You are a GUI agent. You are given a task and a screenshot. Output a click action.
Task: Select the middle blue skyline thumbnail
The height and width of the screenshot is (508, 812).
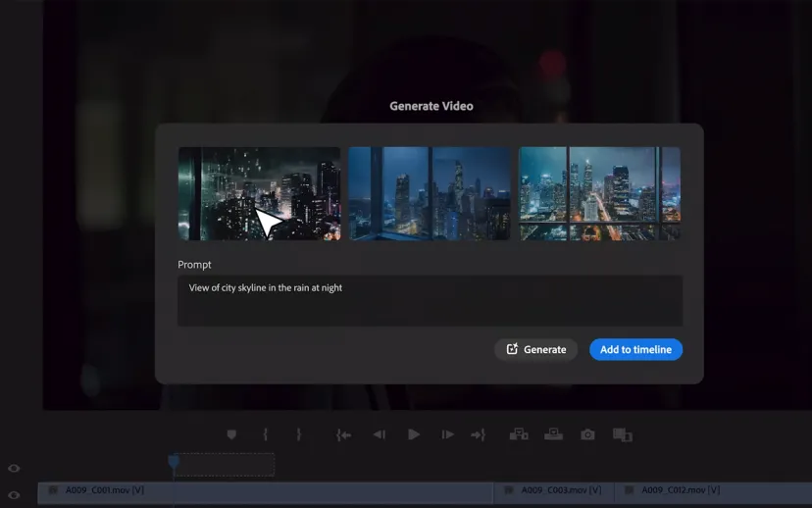pyautogui.click(x=430, y=193)
